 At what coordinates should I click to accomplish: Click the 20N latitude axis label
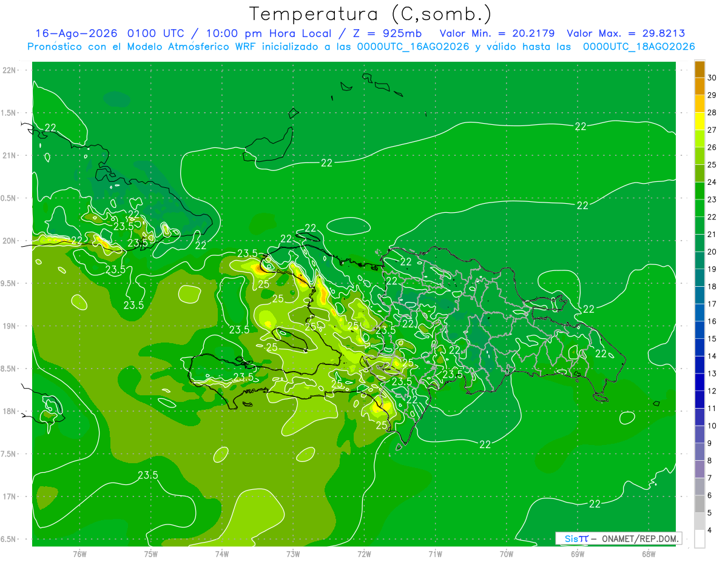tap(10, 241)
